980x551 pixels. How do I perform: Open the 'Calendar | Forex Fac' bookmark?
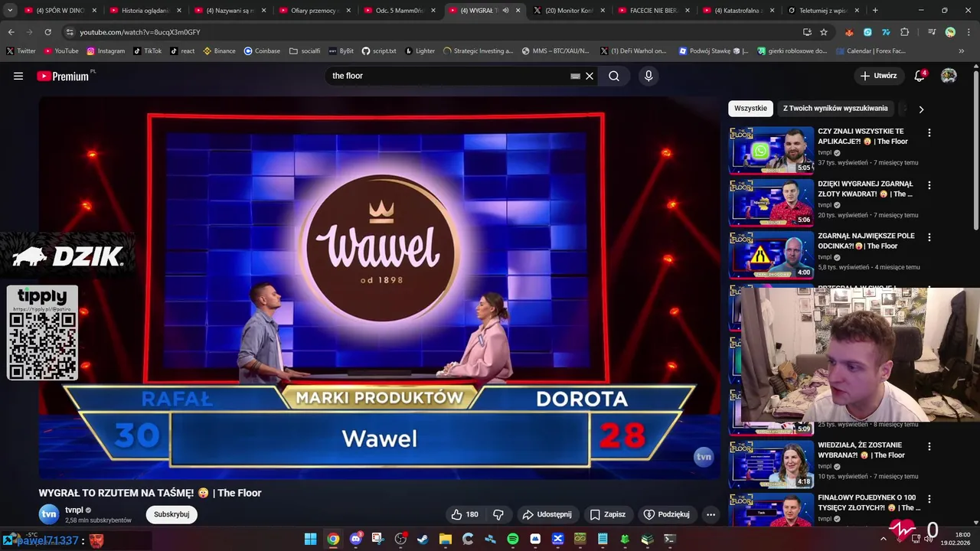(870, 51)
